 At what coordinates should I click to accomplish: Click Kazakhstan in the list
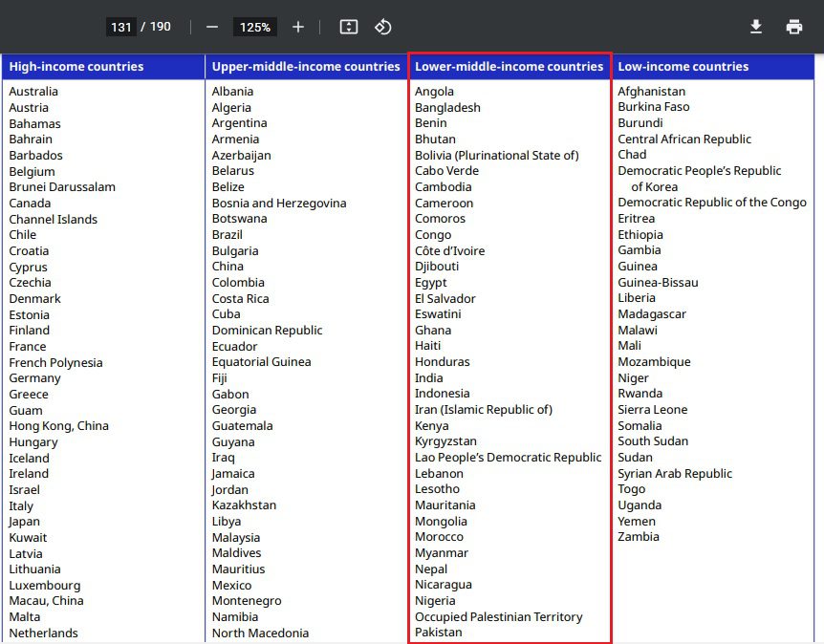click(x=244, y=505)
